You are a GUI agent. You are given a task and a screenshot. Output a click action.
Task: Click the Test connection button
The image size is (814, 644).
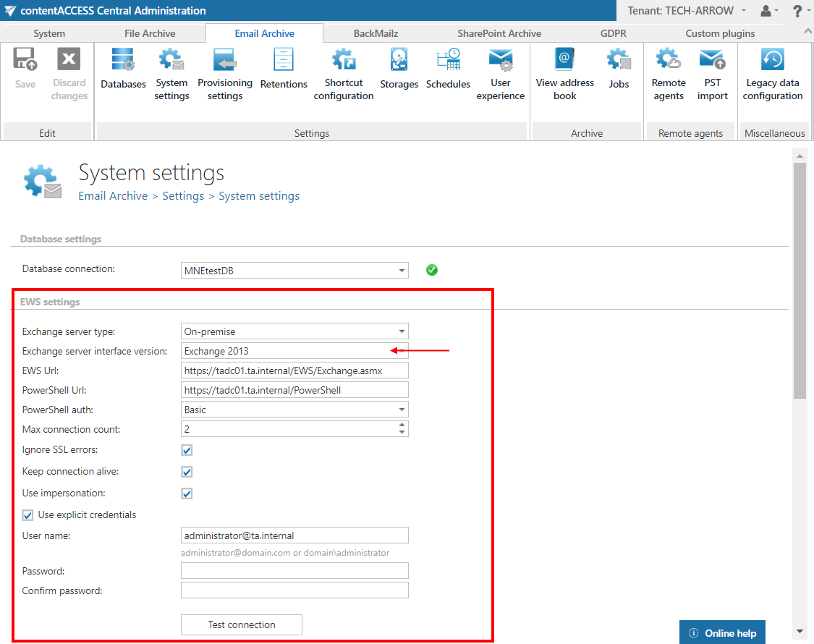[x=242, y=624]
